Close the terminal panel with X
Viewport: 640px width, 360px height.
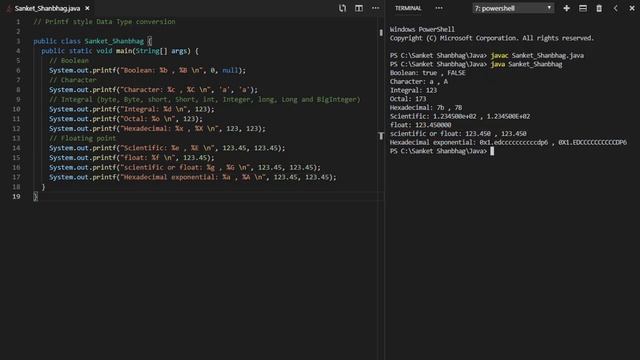(632, 8)
